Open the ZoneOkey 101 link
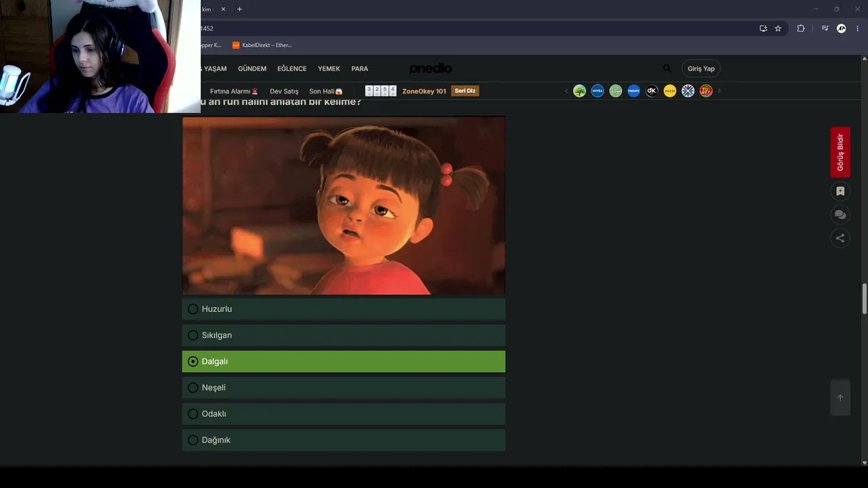 [x=424, y=91]
